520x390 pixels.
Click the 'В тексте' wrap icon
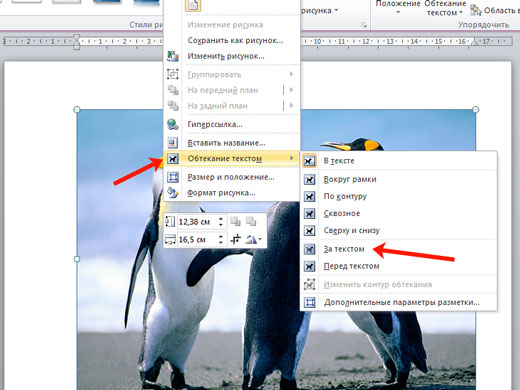(309, 161)
